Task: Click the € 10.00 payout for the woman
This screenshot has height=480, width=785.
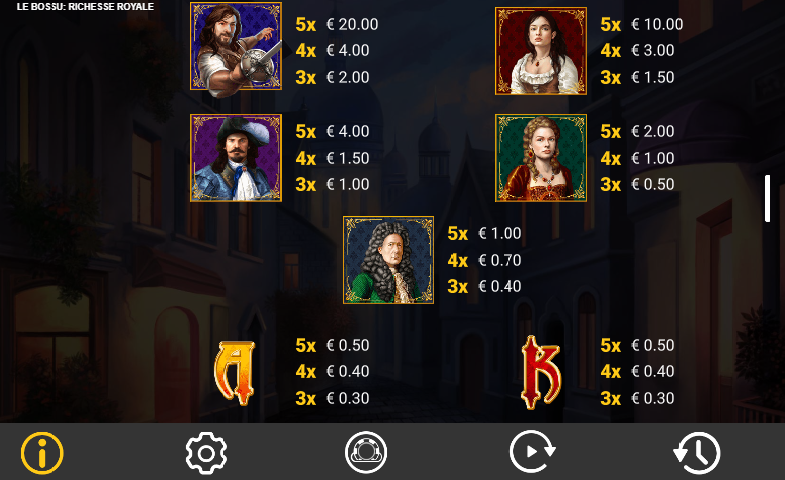Action: (657, 24)
